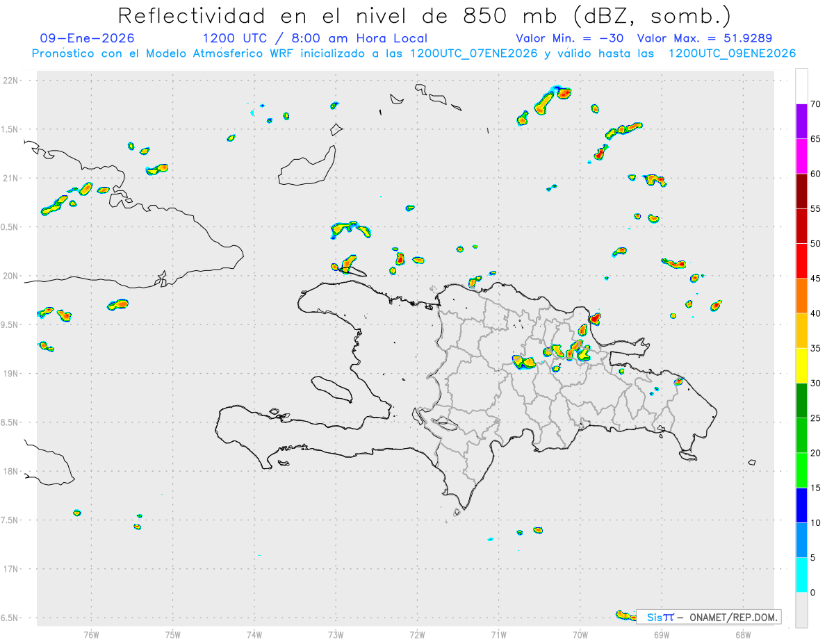Click the blue 10-15 dBZ color band
834x644 pixels.
coord(801,505)
